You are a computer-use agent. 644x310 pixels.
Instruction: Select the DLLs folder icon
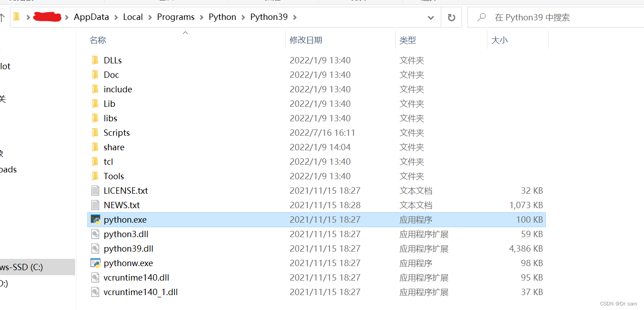(x=95, y=60)
